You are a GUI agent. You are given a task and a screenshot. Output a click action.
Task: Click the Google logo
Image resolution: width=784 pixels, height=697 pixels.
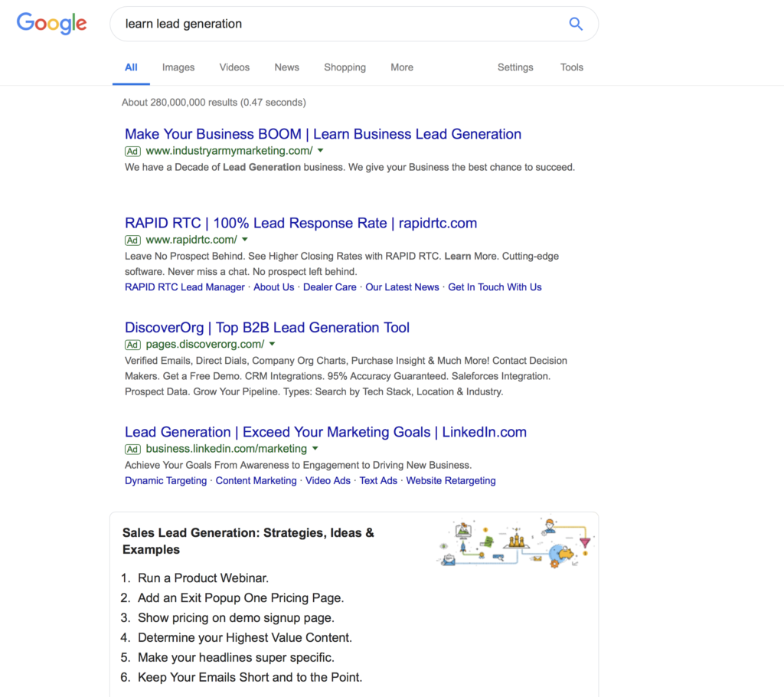point(51,24)
